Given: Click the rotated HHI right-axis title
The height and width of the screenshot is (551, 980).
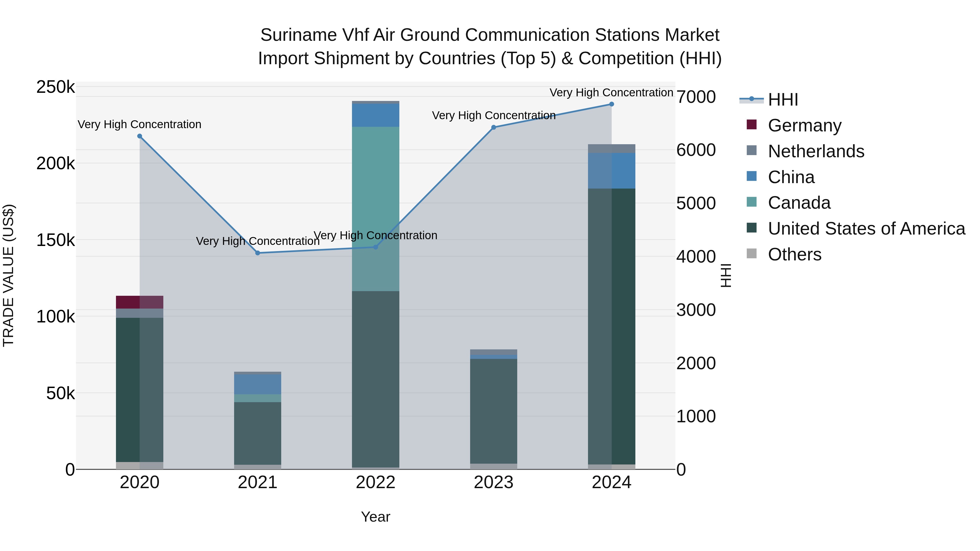Looking at the screenshot, I should [x=726, y=275].
